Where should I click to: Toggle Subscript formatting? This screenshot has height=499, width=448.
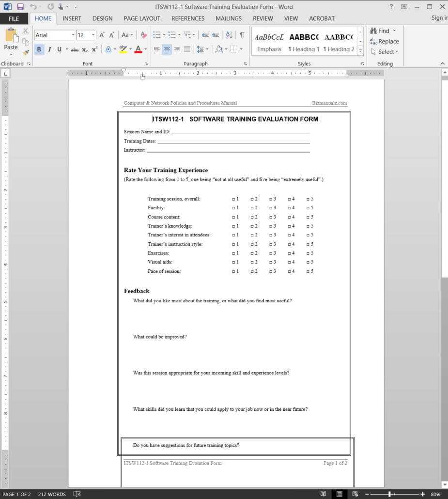[85, 49]
